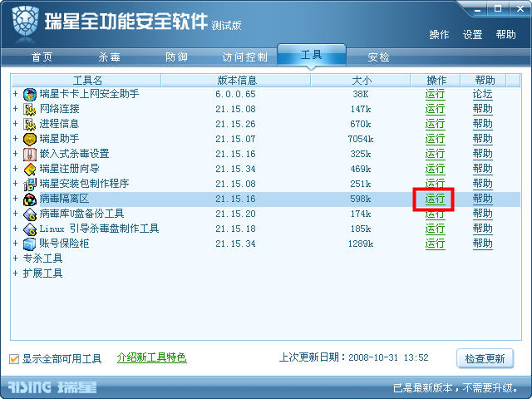Switch to the 防御 tab

tap(176, 57)
